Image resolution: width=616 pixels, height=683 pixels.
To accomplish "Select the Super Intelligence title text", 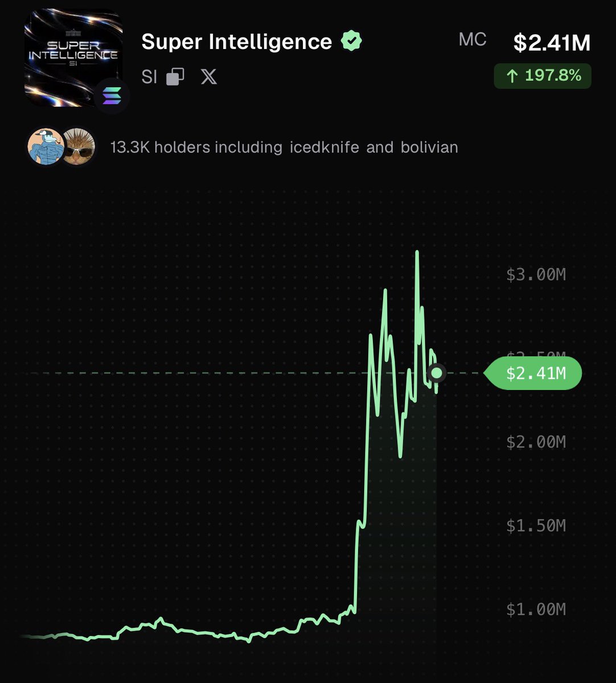I will [x=237, y=42].
